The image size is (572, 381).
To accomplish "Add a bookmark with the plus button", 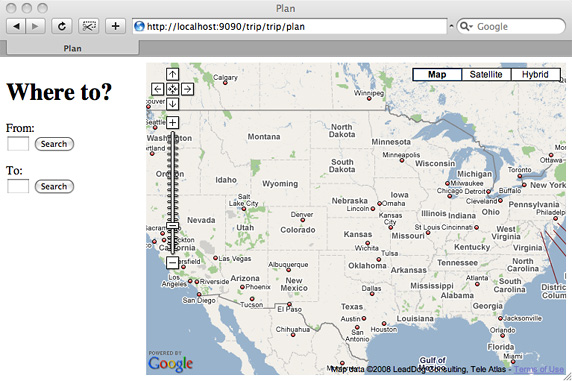I will tap(115, 26).
